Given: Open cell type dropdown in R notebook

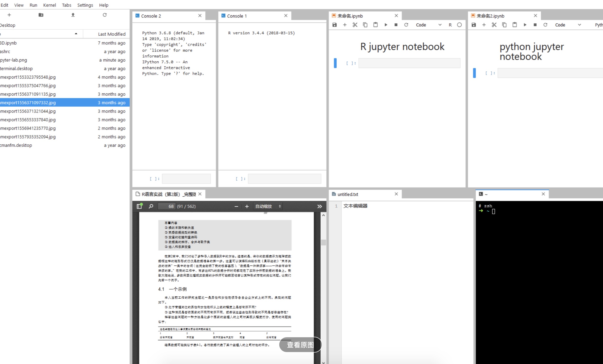Looking at the screenshot, I should (428, 25).
